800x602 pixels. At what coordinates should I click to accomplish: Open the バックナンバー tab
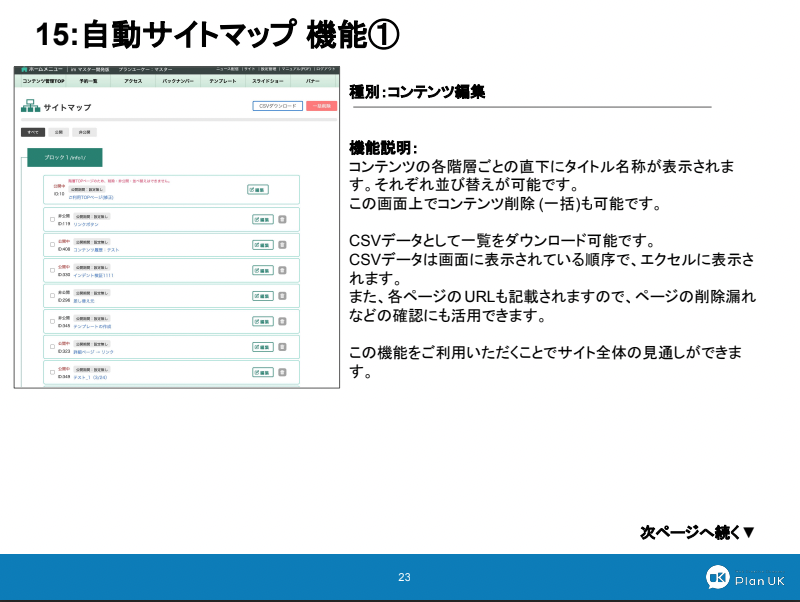tap(178, 81)
